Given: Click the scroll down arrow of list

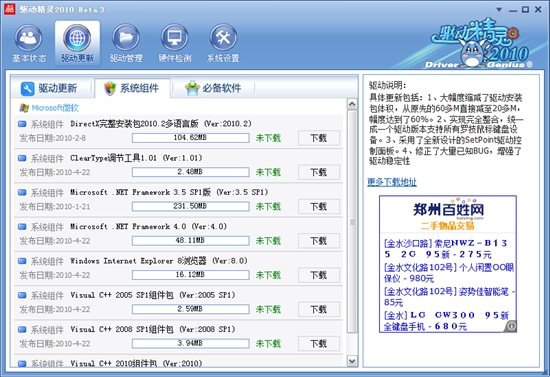Looking at the screenshot, I should pos(352,361).
